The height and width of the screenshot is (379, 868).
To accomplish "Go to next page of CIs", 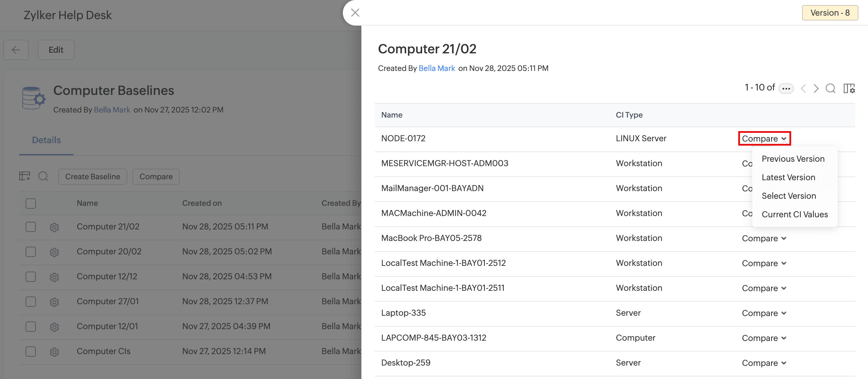I will [816, 89].
